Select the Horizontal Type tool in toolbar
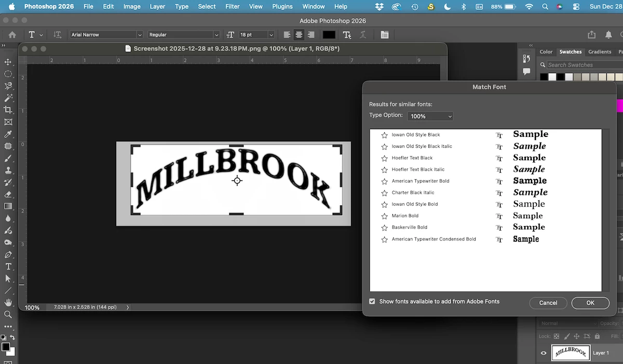 (x=8, y=267)
